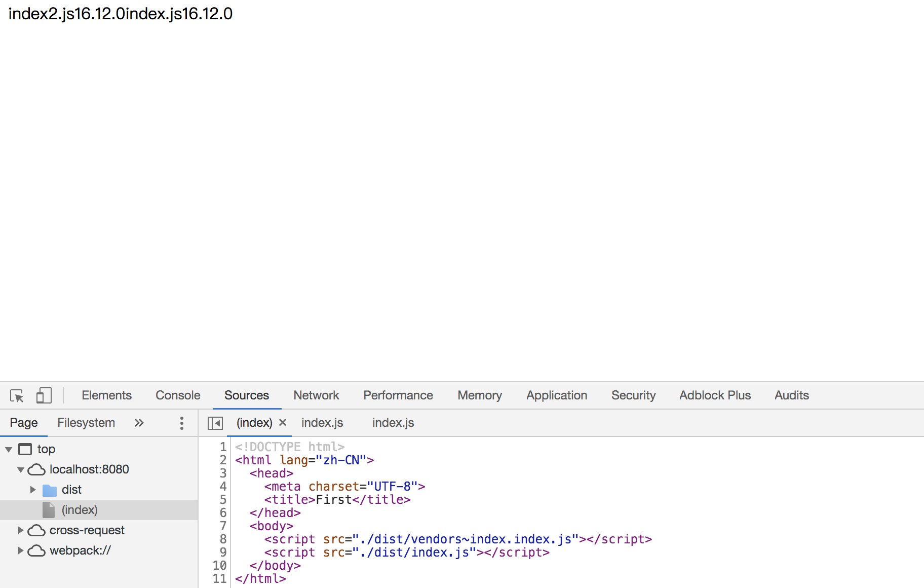Click the closing </body> tag line

tap(275, 566)
